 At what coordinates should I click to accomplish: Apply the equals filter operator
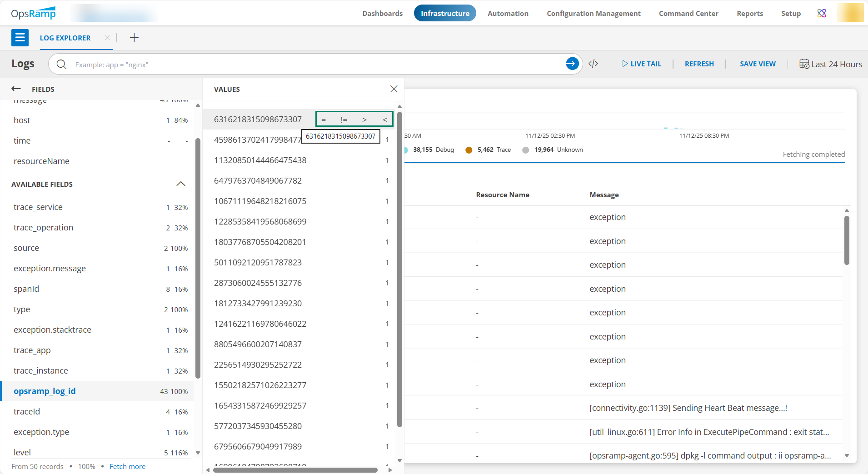pyautogui.click(x=324, y=120)
